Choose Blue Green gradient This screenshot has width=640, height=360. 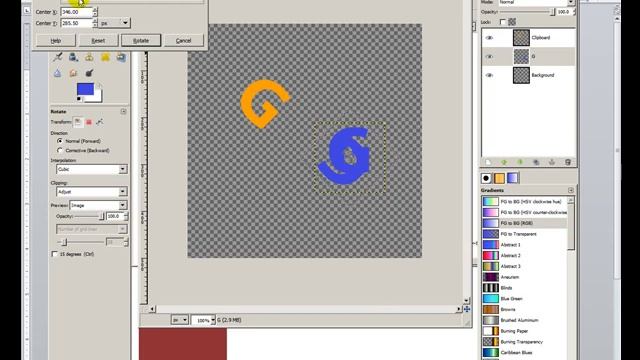pos(524,298)
